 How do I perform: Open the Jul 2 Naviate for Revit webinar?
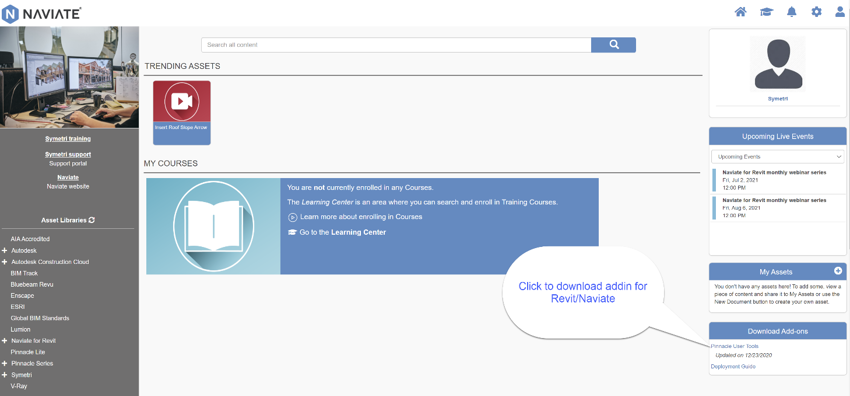775,172
